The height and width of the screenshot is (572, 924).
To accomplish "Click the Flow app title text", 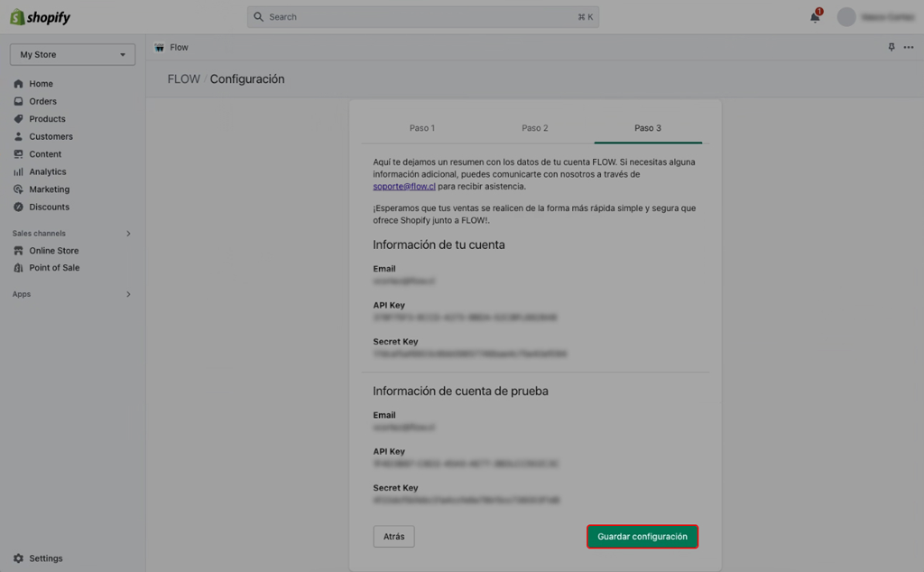I will [180, 47].
